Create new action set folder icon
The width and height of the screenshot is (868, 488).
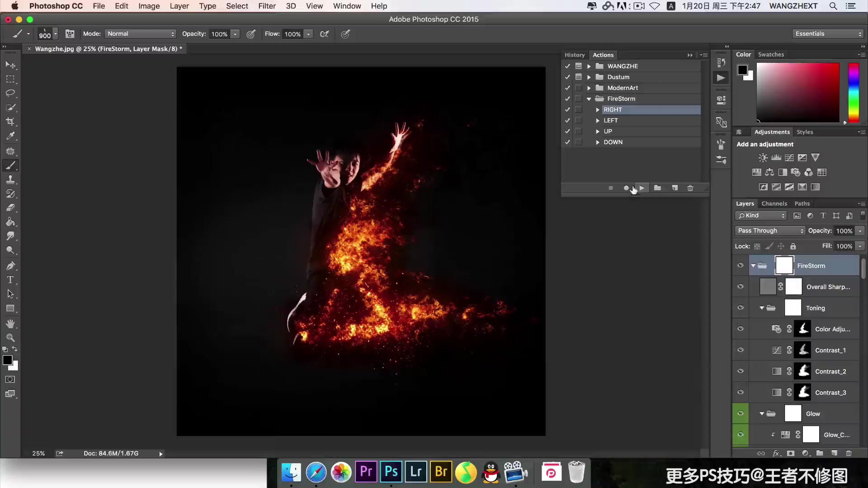coord(657,188)
